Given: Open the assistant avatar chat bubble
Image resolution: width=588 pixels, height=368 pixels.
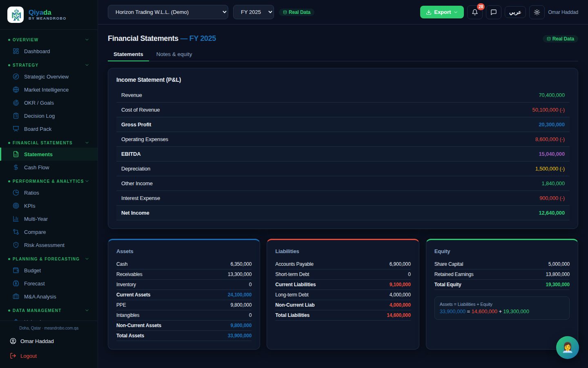Looking at the screenshot, I should coord(567,348).
